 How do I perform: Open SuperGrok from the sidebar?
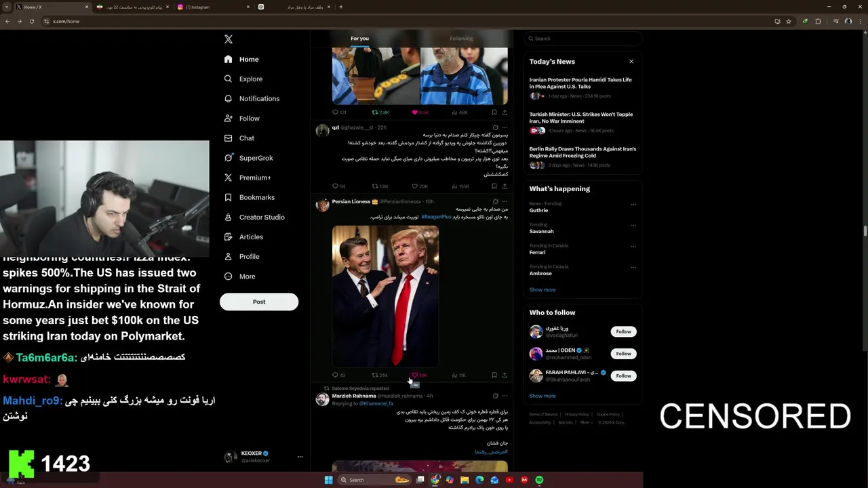[248, 158]
